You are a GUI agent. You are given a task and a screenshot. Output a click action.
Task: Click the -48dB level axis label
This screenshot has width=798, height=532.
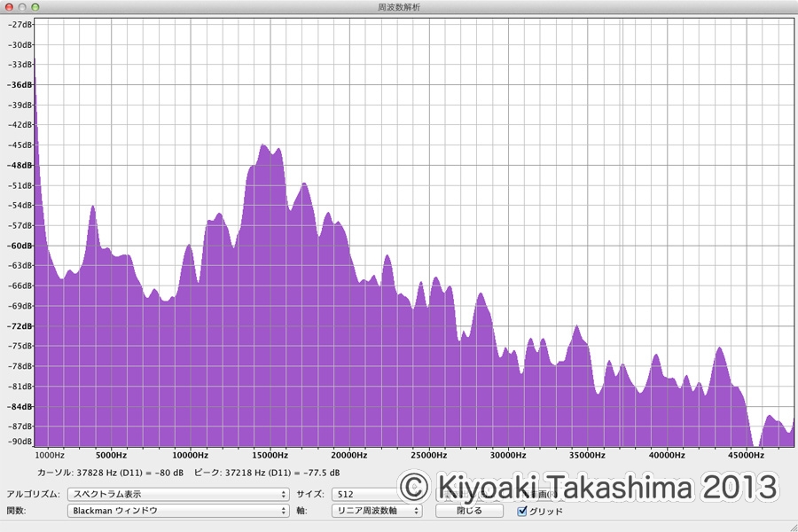(x=20, y=165)
